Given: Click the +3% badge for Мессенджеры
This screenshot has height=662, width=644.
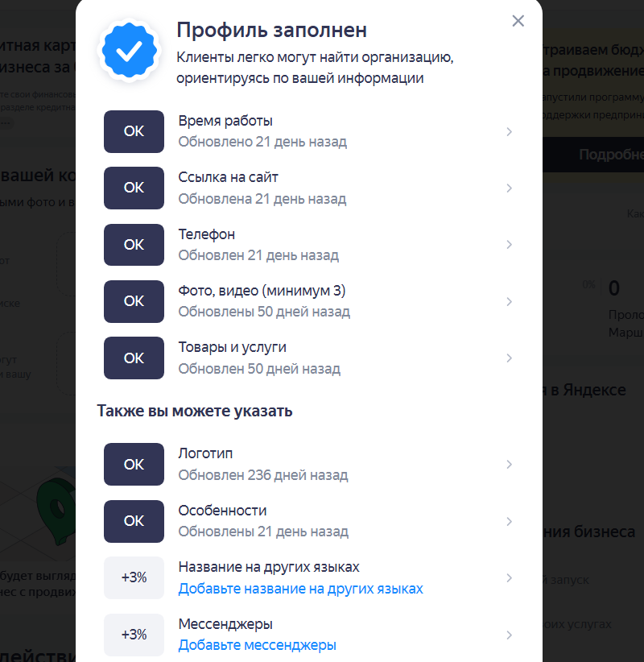Looking at the screenshot, I should pyautogui.click(x=134, y=635).
